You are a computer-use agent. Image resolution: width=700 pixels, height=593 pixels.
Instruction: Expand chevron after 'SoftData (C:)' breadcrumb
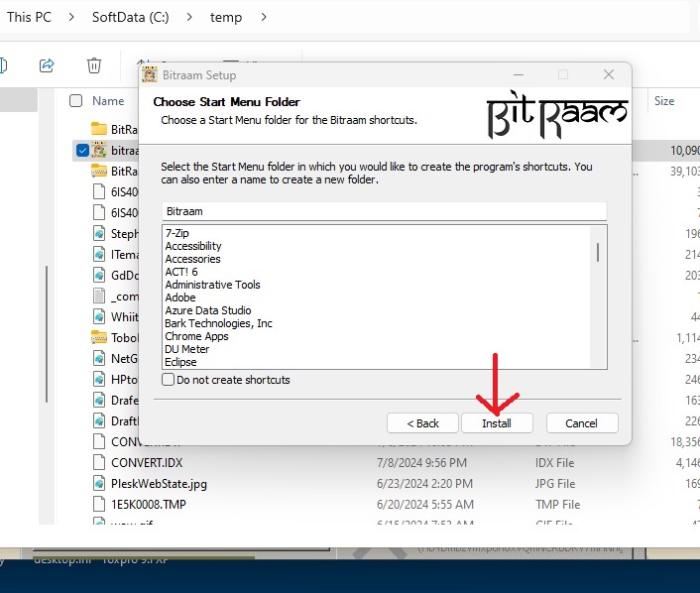click(x=189, y=17)
